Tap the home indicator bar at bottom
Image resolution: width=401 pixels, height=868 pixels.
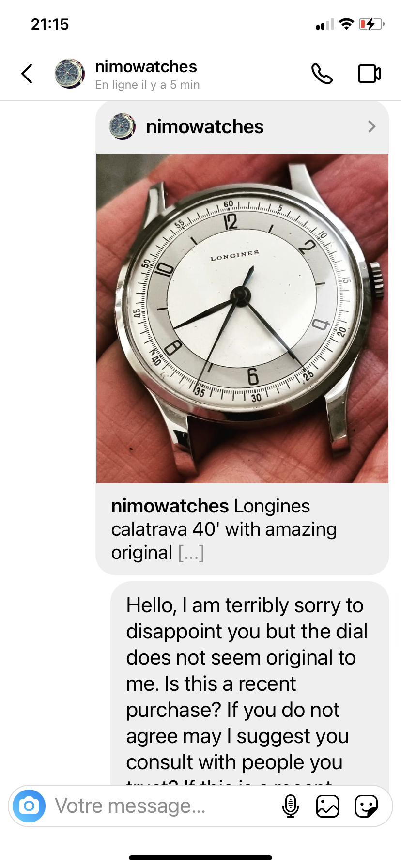[x=200, y=857]
